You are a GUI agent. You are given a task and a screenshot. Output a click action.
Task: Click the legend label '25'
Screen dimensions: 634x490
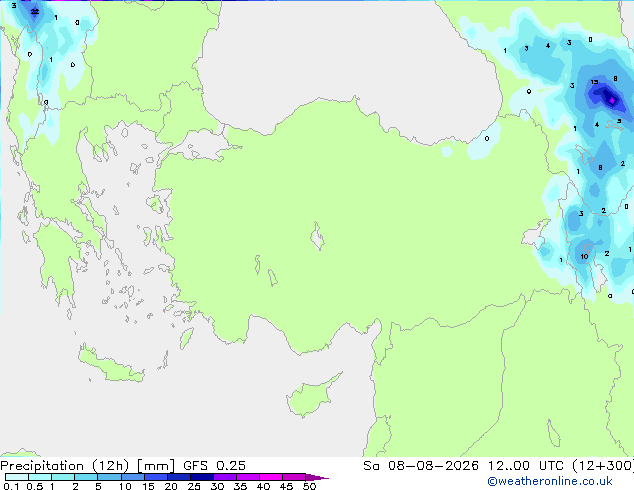point(194,486)
